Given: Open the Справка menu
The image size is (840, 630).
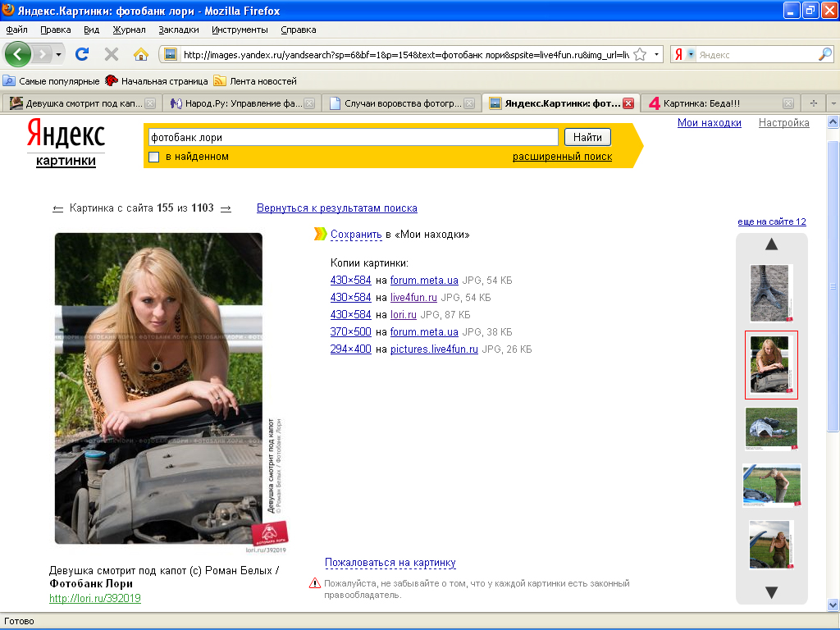Looking at the screenshot, I should tap(299, 30).
